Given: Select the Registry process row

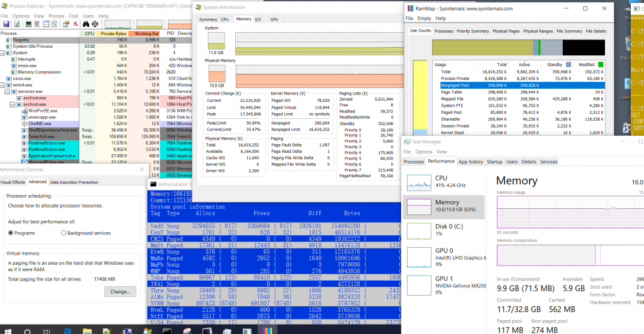Looking at the screenshot, I should pyautogui.click(x=96, y=40).
